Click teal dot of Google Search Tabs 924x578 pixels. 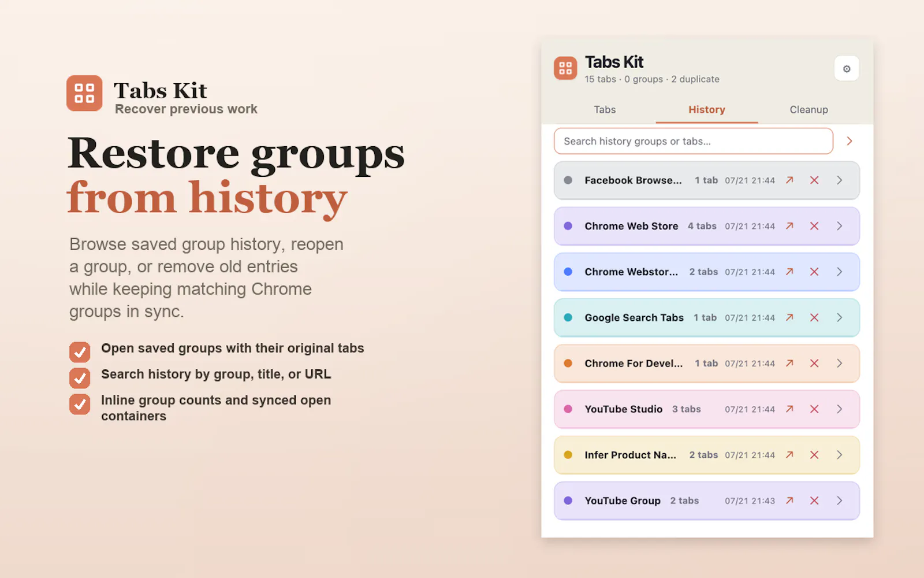tap(568, 317)
